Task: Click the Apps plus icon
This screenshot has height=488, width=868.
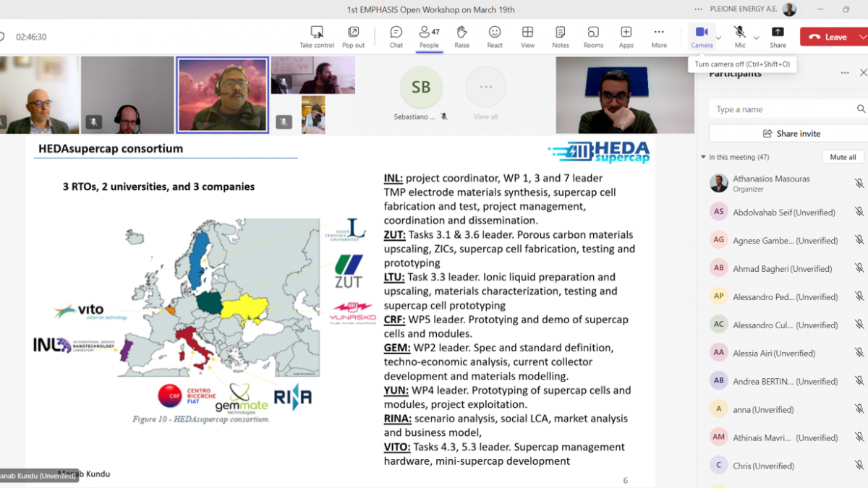Action: click(x=626, y=36)
